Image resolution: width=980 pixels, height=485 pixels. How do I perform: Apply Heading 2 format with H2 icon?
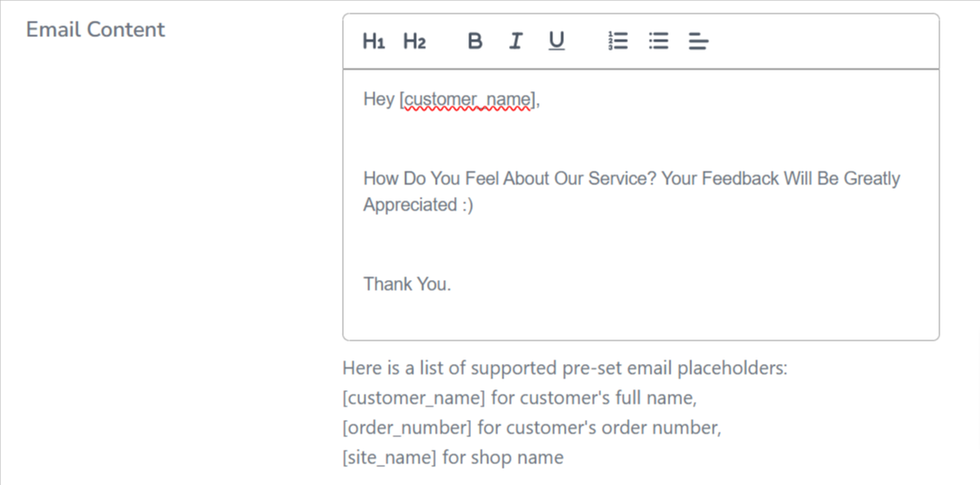[414, 42]
